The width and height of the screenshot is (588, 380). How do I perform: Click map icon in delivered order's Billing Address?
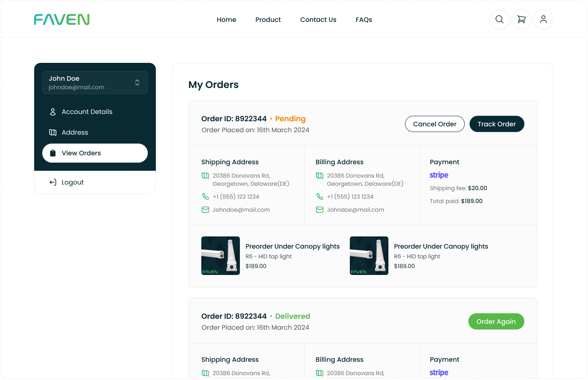tap(320, 373)
